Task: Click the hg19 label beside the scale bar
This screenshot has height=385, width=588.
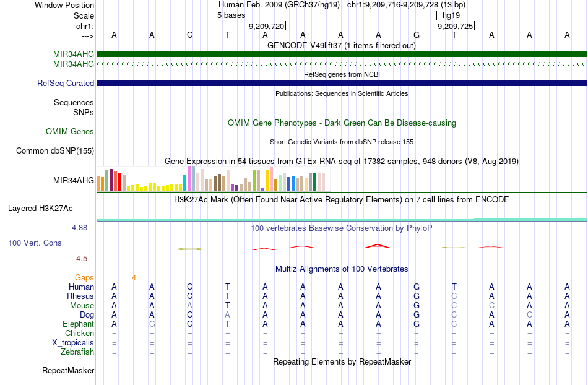Action: point(451,15)
